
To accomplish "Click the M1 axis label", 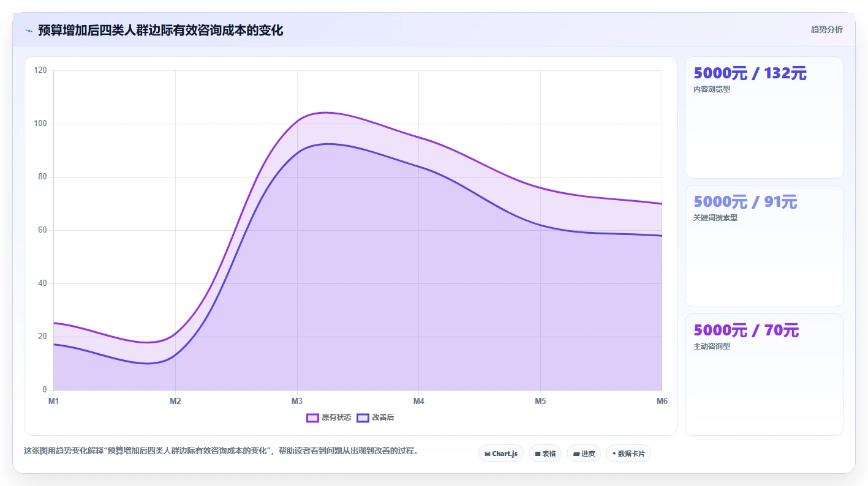I will [53, 402].
